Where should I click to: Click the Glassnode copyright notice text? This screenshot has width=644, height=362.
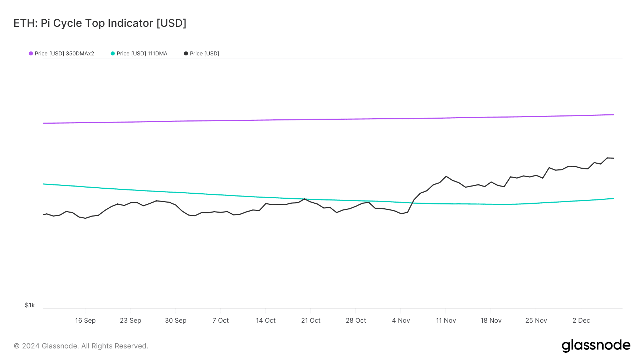pos(81,346)
